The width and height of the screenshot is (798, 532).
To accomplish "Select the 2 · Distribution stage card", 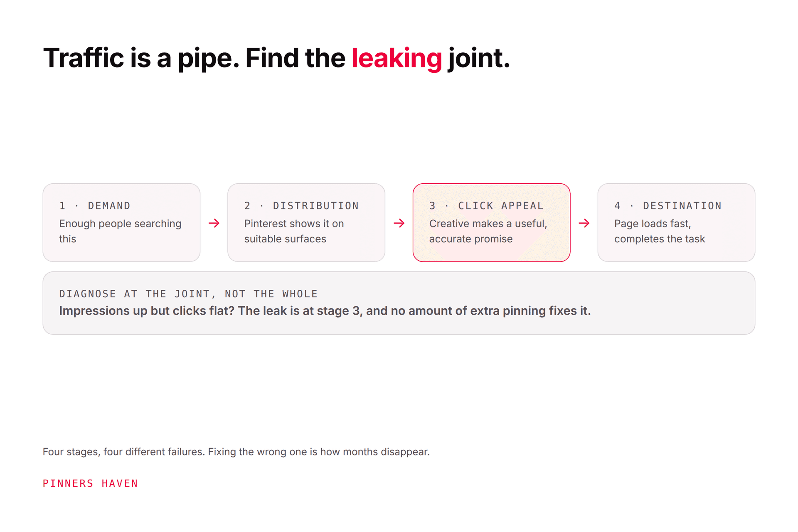I will click(306, 222).
